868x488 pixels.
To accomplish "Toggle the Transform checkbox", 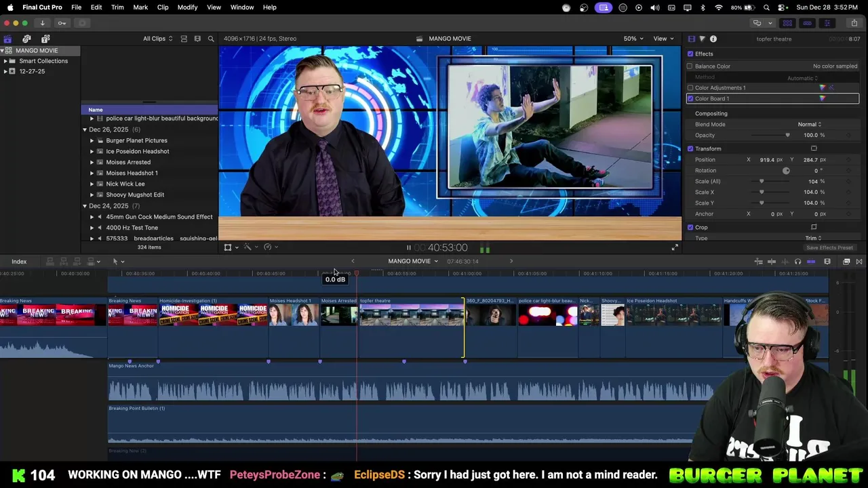I will click(x=690, y=149).
